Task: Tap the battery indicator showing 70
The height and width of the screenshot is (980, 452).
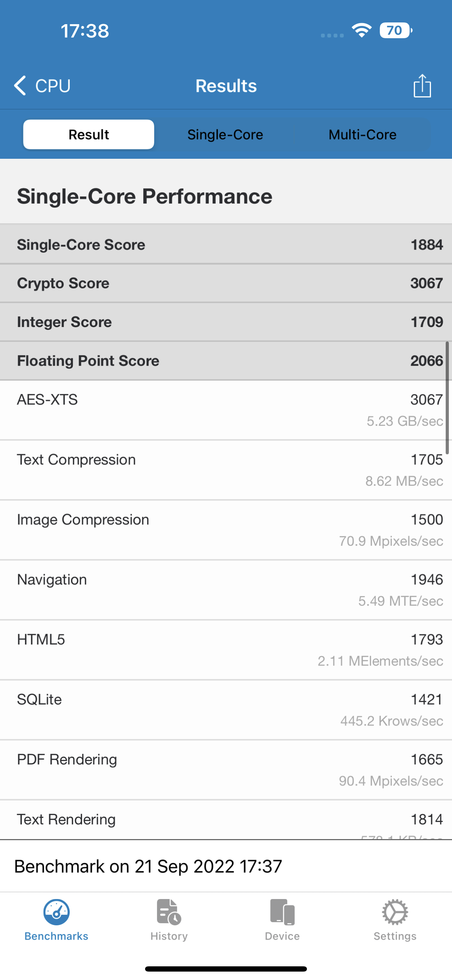Action: 395,30
